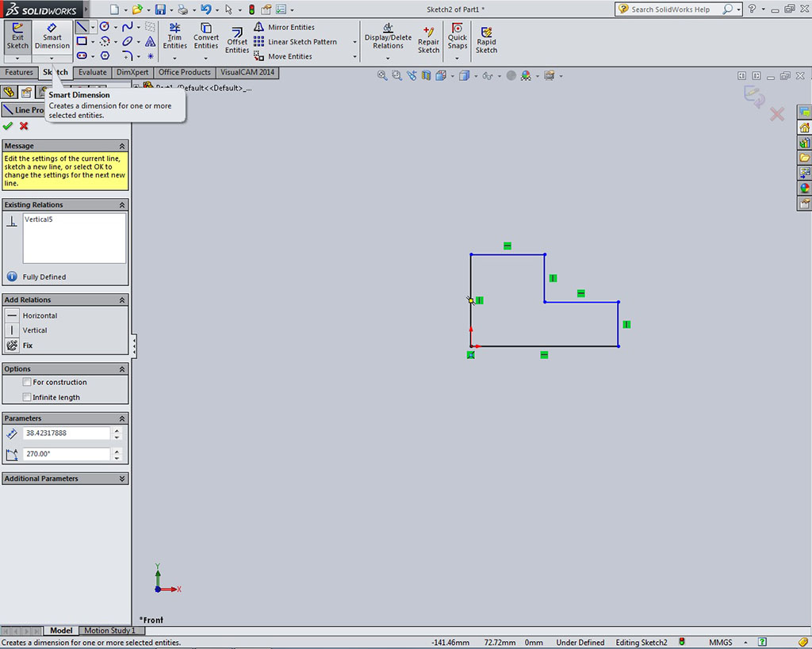
Task: Apply the Fix relation
Action: point(28,345)
